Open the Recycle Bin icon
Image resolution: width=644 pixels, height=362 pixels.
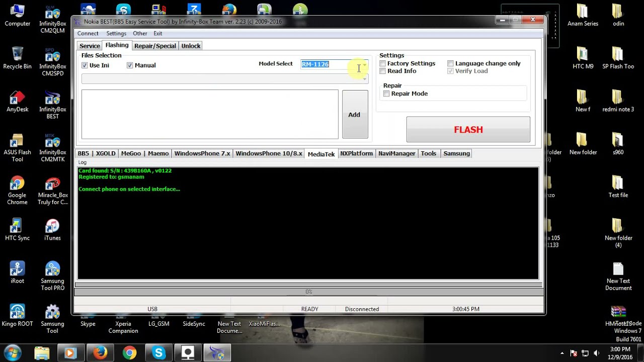coord(17,58)
